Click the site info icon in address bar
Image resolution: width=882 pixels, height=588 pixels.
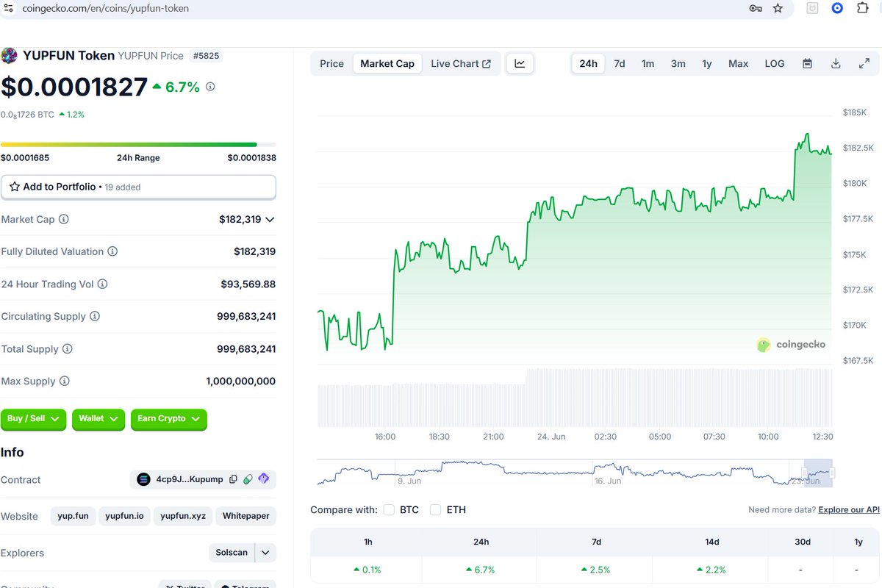coord(7,8)
